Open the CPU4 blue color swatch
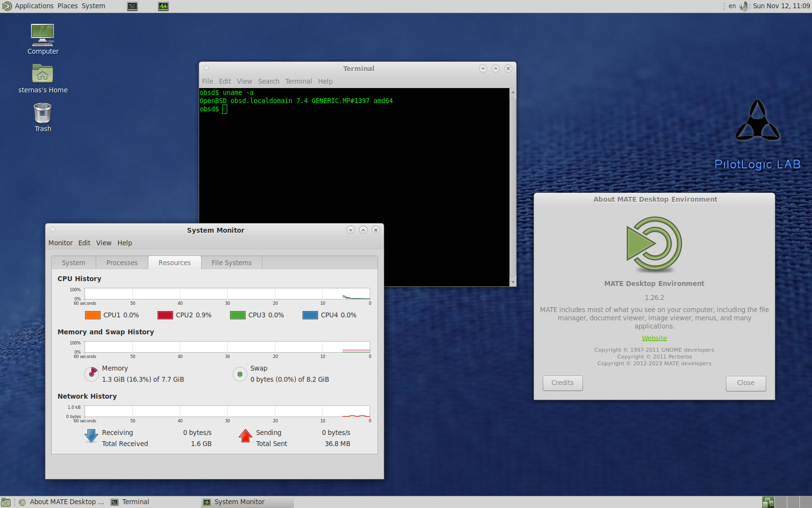This screenshot has width=812, height=508. pyautogui.click(x=310, y=315)
